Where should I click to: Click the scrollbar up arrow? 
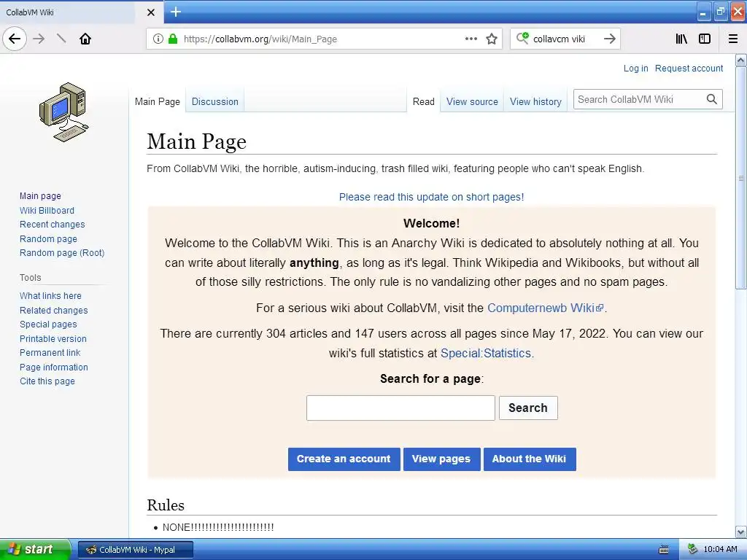(x=741, y=60)
